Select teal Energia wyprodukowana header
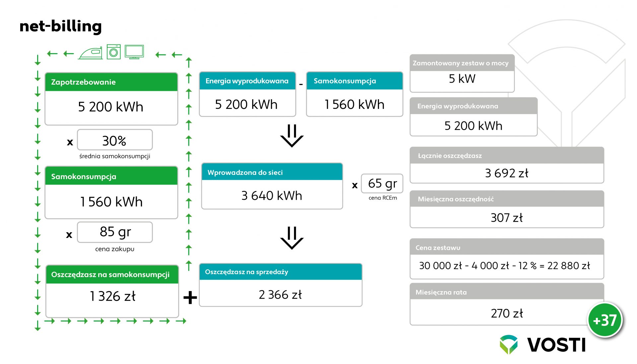 point(248,81)
